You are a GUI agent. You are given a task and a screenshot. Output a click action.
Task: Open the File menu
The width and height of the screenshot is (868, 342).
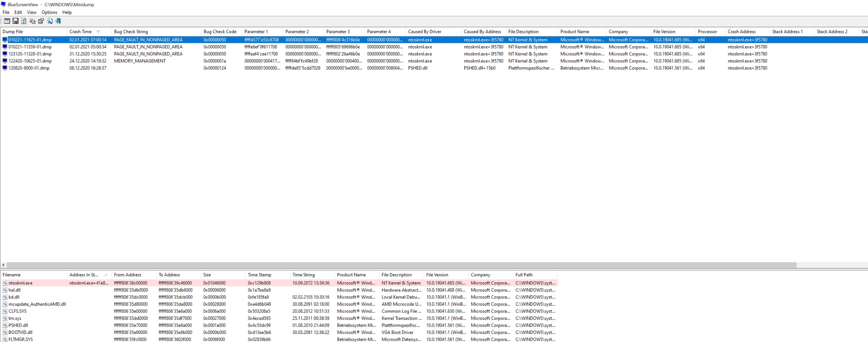click(x=6, y=12)
